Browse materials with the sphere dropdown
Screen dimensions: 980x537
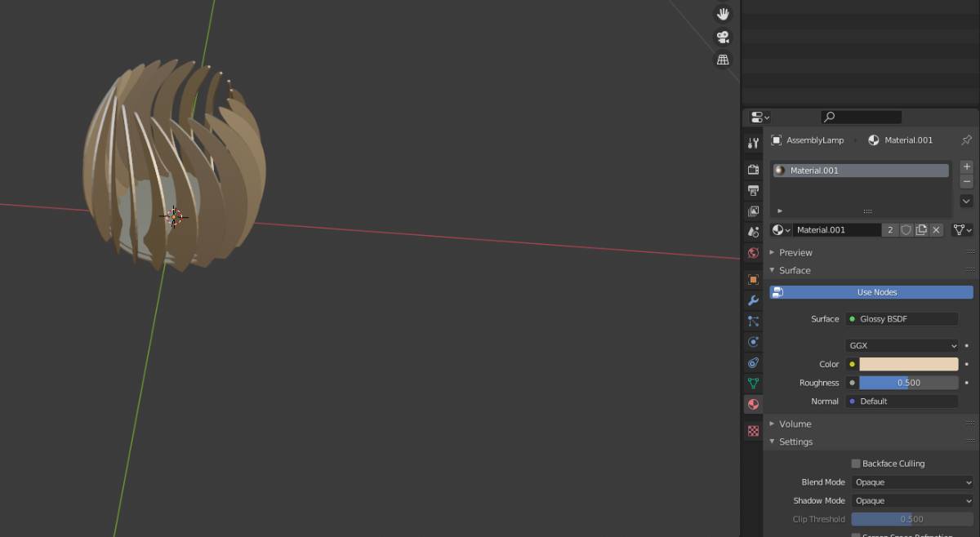pyautogui.click(x=782, y=230)
